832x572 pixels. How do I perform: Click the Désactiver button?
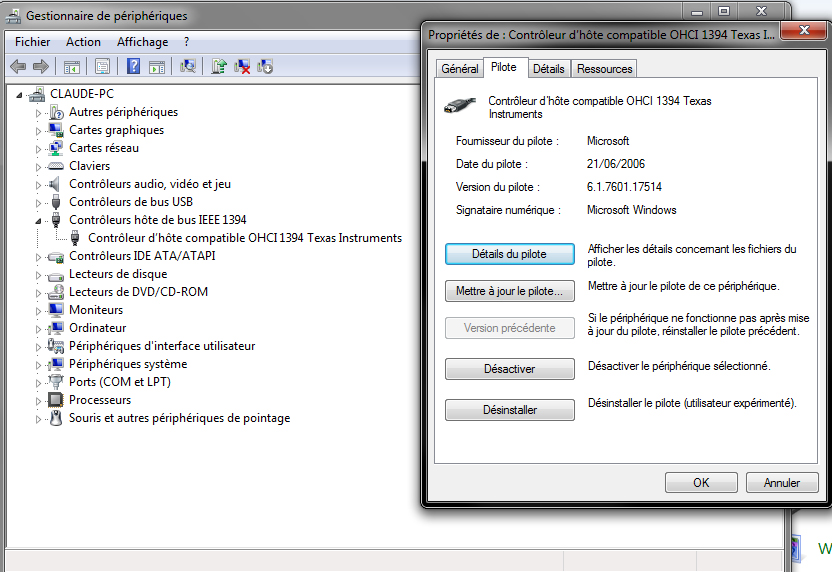coord(509,369)
